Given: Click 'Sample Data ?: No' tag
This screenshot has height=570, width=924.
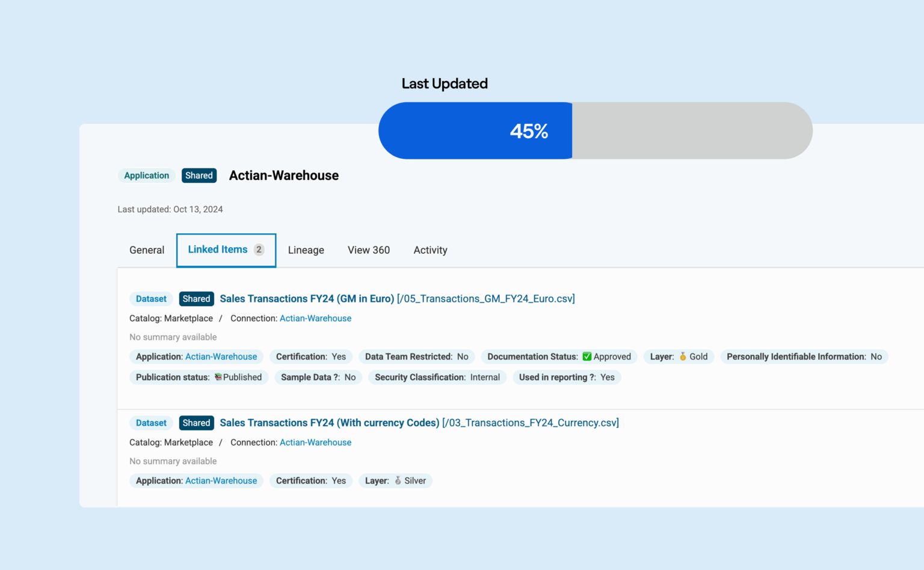Looking at the screenshot, I should pos(318,377).
